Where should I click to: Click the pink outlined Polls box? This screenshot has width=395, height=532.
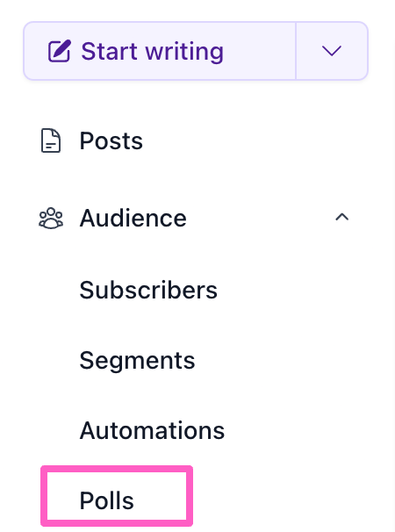click(117, 496)
